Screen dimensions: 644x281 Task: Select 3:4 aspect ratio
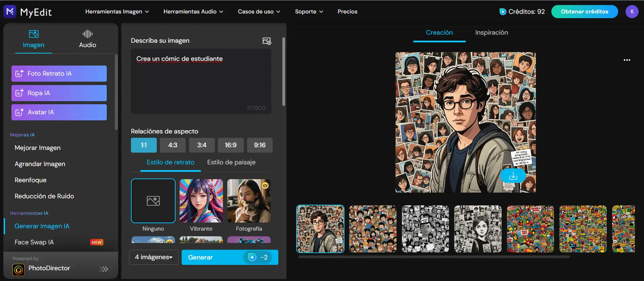tap(202, 145)
